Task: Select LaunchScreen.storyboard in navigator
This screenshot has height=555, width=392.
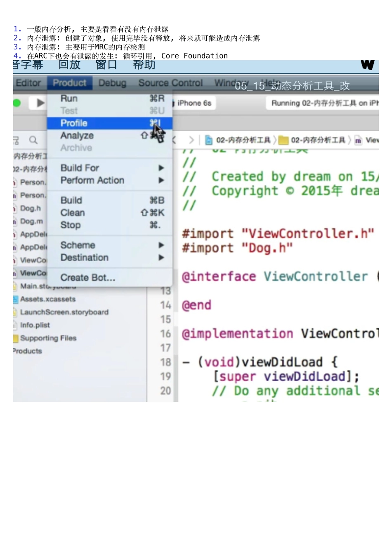Action: click(x=64, y=312)
